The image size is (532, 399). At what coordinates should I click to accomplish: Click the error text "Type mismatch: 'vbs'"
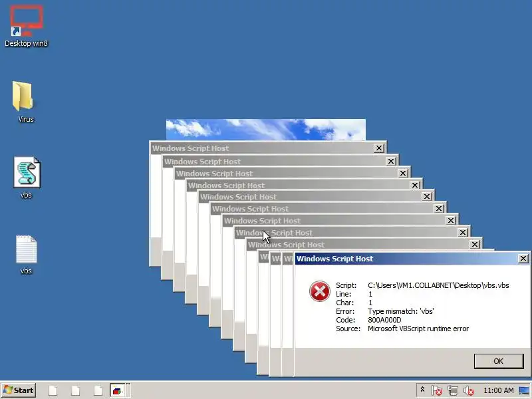point(401,311)
